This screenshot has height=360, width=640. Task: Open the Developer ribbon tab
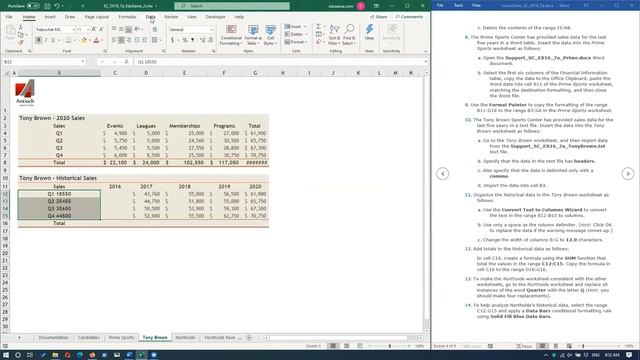pos(215,17)
